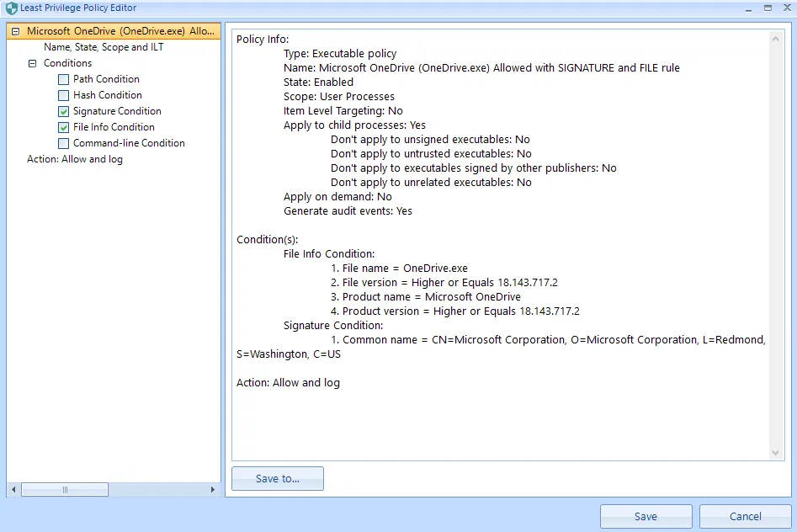The image size is (797, 532).
Task: Enable the Path Condition checkbox
Action: coord(64,79)
